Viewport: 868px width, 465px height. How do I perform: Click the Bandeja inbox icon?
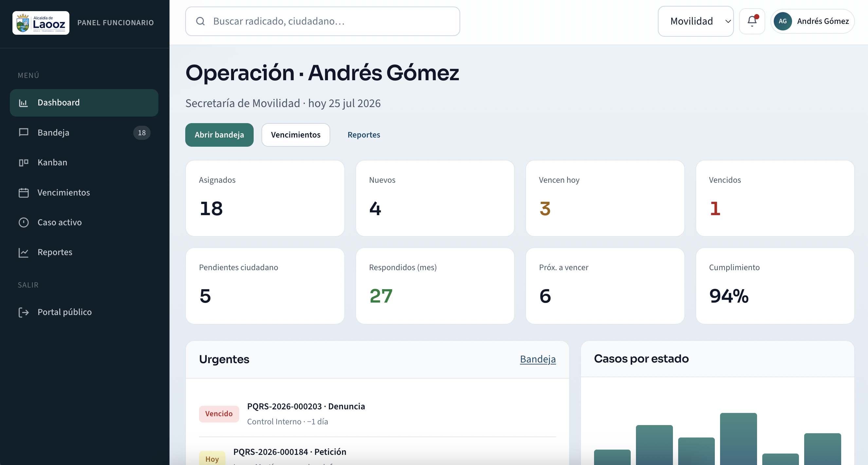(23, 133)
